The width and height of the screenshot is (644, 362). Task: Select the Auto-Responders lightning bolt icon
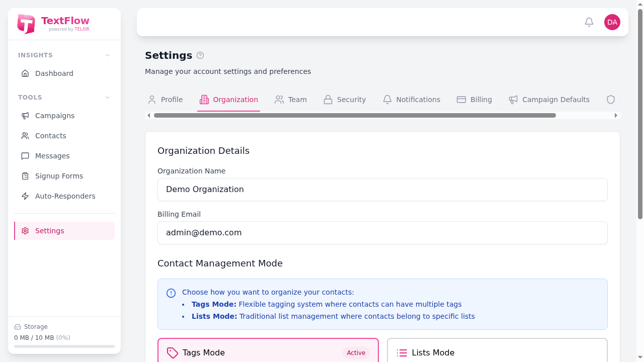click(25, 196)
